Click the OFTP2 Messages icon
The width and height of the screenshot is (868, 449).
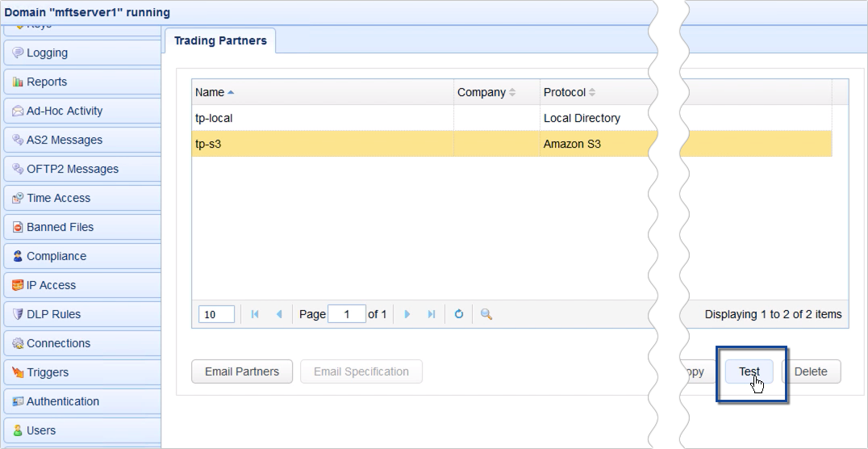[18, 169]
